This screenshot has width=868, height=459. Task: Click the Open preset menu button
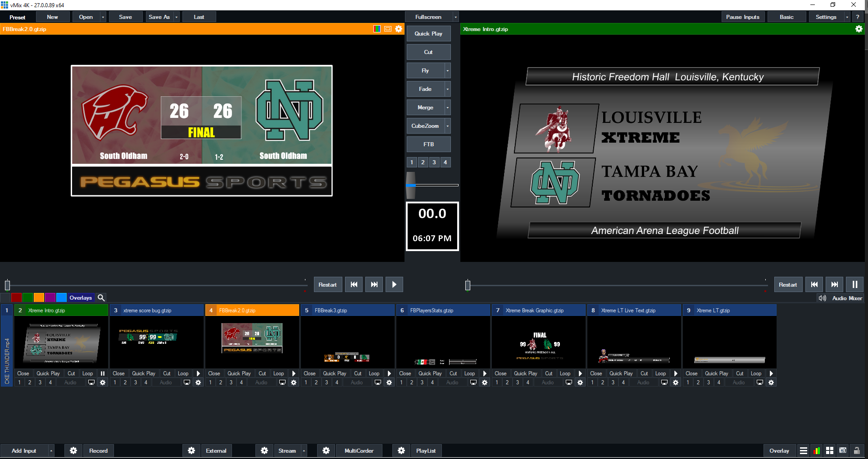86,17
